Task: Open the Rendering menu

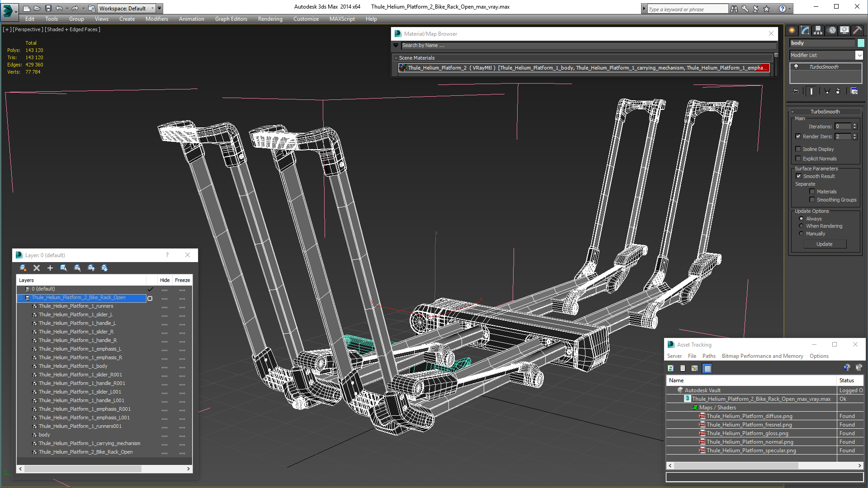Action: pyautogui.click(x=270, y=19)
